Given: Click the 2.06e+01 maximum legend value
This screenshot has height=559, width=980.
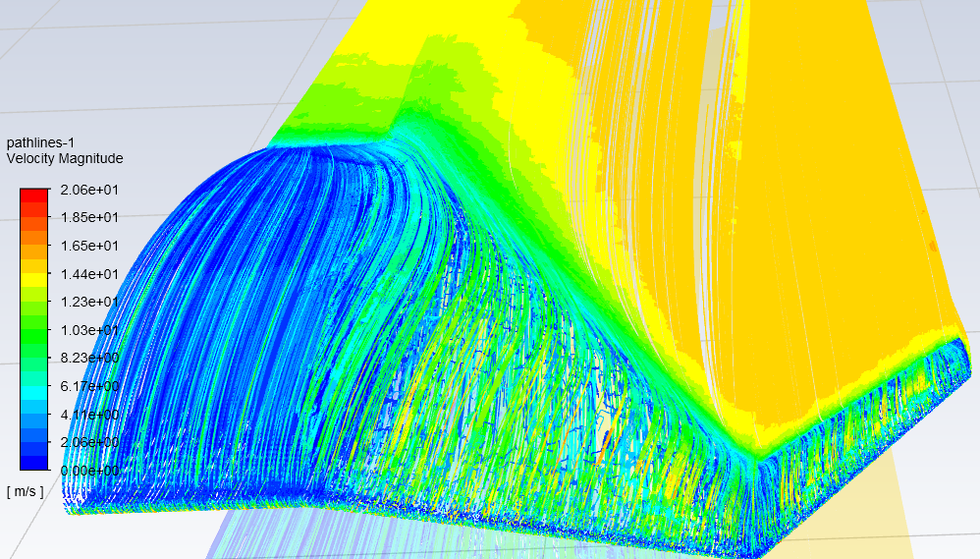Looking at the screenshot, I should (90, 190).
